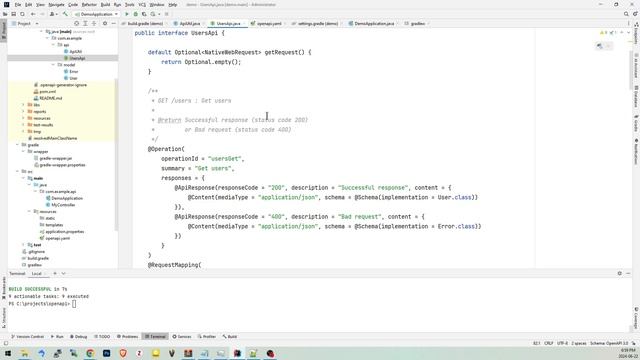
Task: Click Run with Coverage icon
Action: [144, 14]
